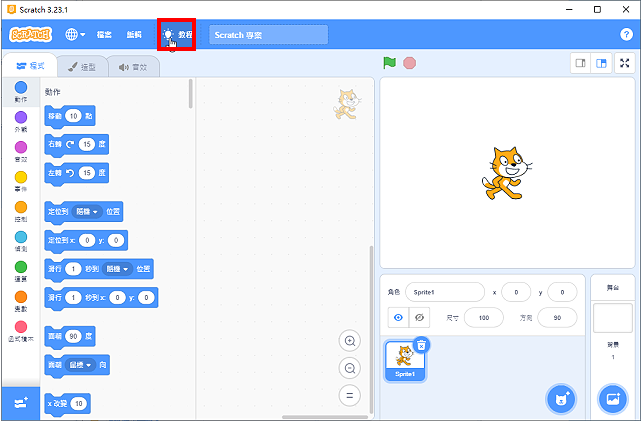Expand 隨機 dropdown in 定位到 block
The height and width of the screenshot is (423, 641).
tap(87, 212)
